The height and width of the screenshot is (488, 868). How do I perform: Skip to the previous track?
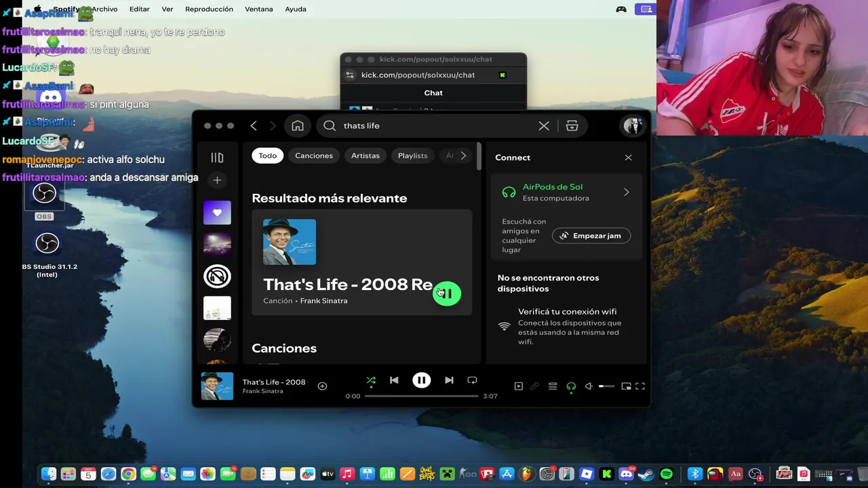(394, 380)
